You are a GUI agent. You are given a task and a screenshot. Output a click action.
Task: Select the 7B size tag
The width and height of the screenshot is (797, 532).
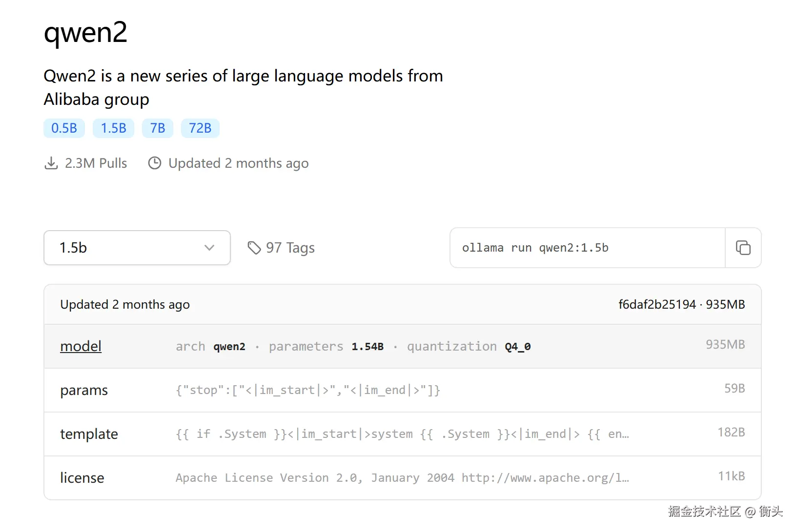point(158,128)
